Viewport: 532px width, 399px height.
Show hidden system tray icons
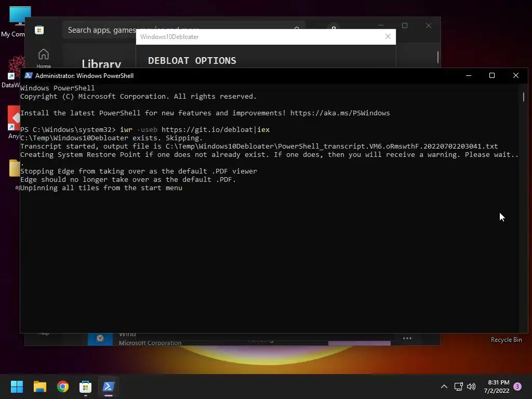coord(444,387)
